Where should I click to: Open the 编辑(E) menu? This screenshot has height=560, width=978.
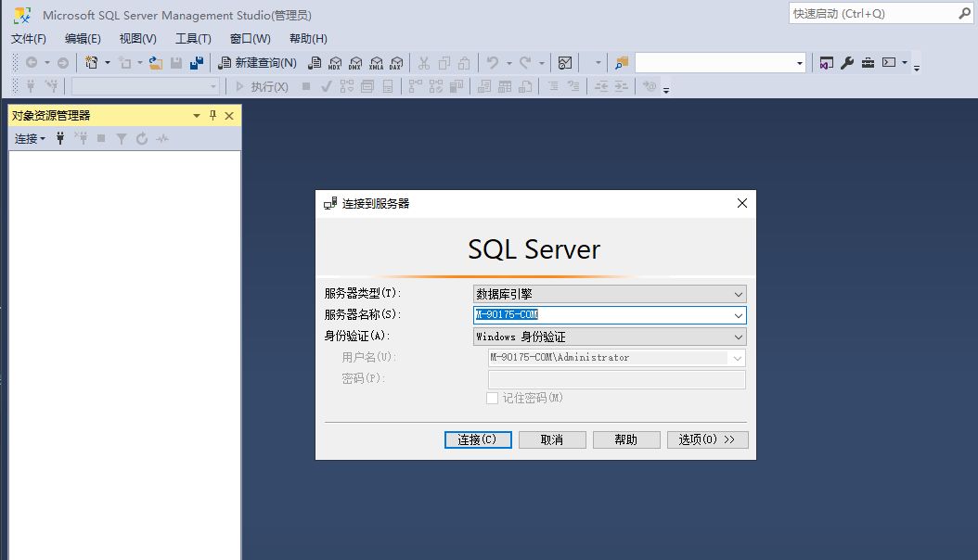[83, 39]
